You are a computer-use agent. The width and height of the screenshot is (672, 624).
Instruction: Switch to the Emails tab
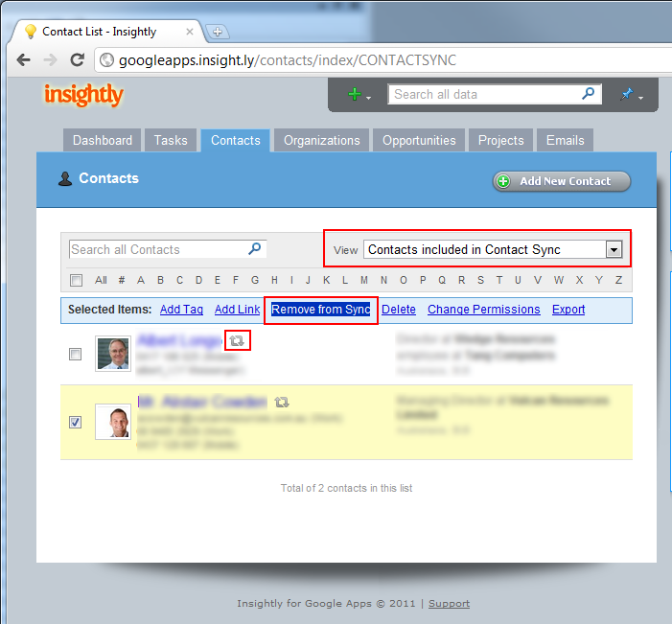point(565,140)
